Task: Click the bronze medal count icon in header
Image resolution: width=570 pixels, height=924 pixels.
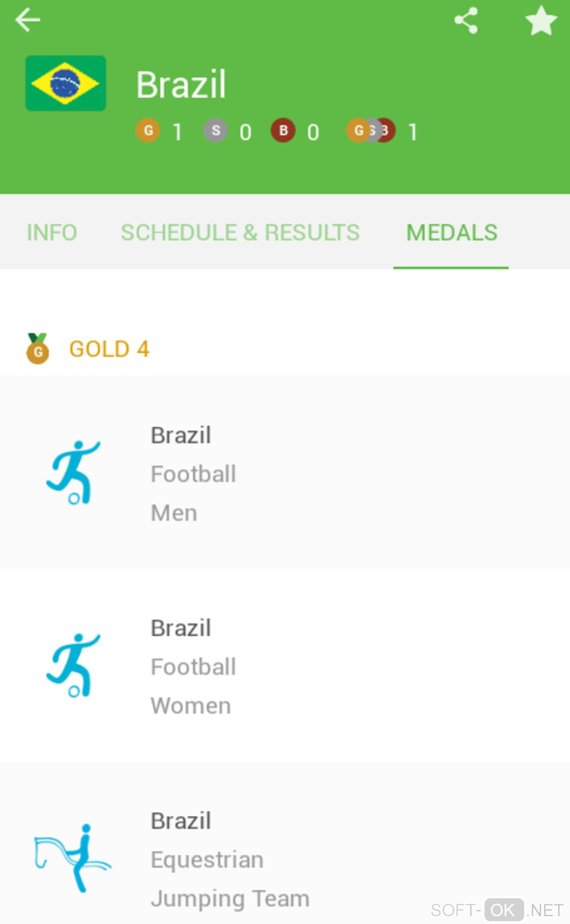Action: coord(283,131)
